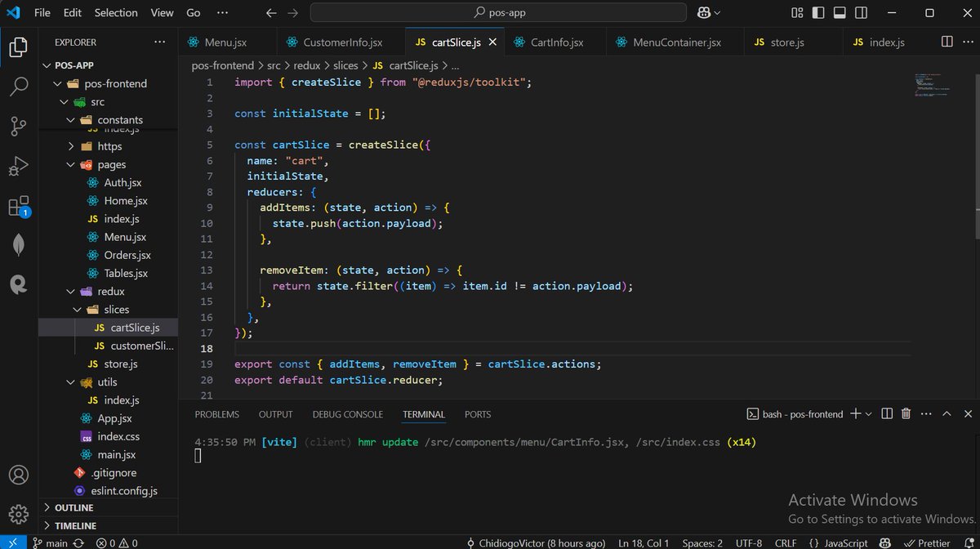The width and height of the screenshot is (980, 549).
Task: Toggle secondary side bar visibility
Action: [859, 13]
